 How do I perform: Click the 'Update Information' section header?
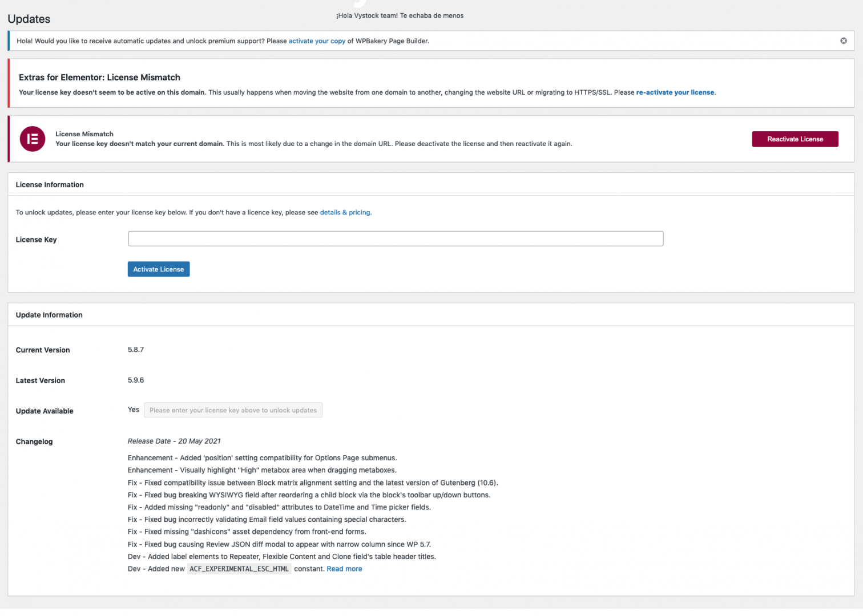49,315
